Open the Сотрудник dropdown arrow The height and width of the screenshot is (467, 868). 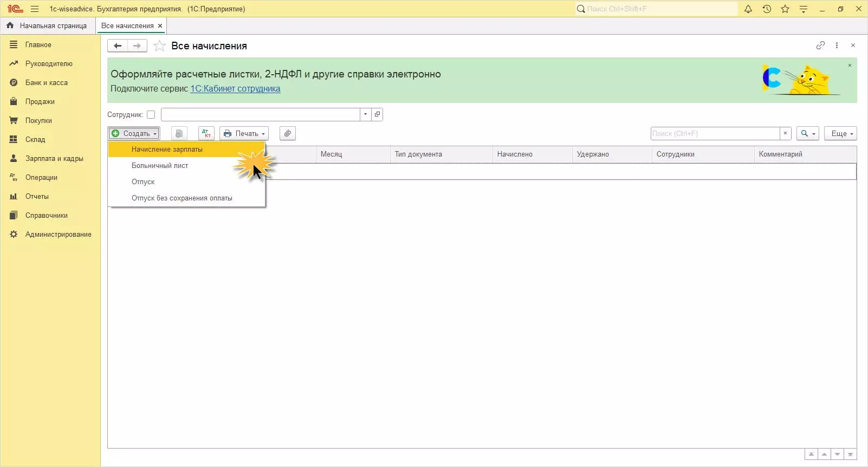(x=365, y=114)
